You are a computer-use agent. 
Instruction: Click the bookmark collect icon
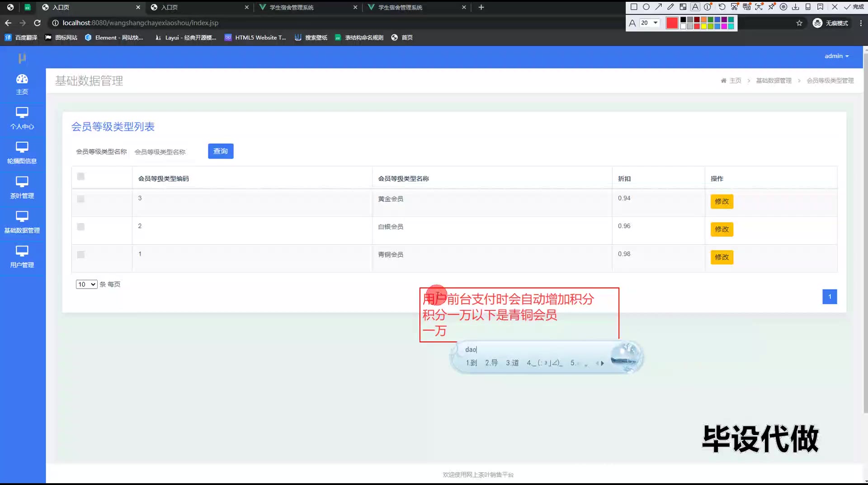820,7
